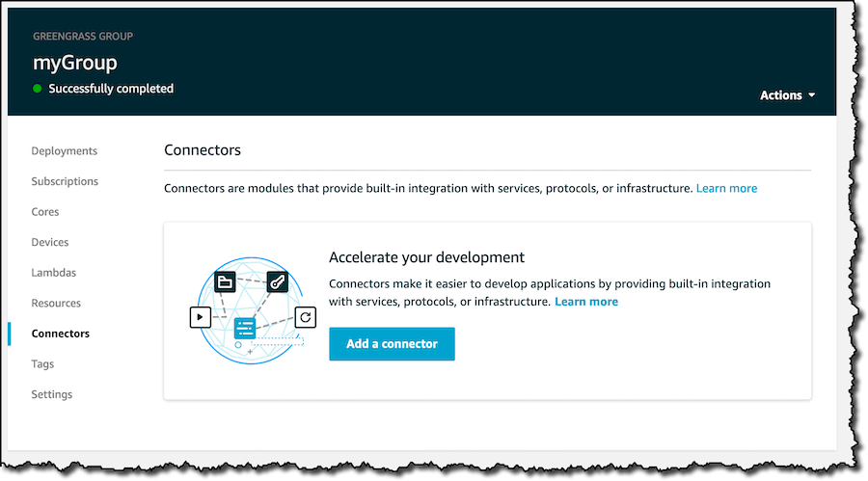The image size is (868, 481).
Task: Select Lambdas in the sidebar
Action: [x=54, y=273]
